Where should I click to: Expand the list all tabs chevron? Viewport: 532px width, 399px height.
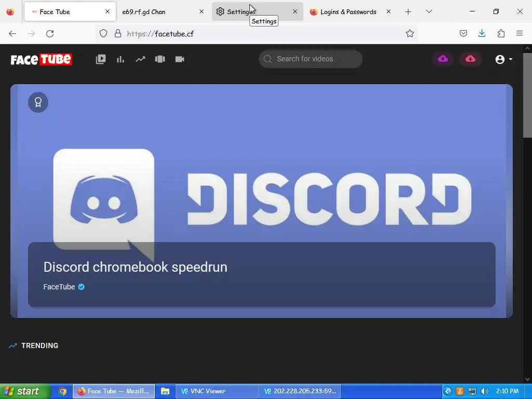click(x=429, y=11)
